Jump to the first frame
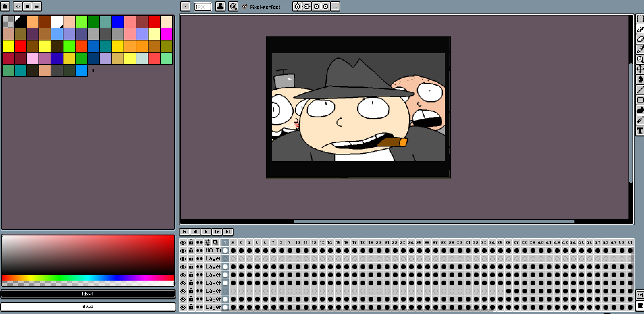Screen dimensions: 644x314 (x=184, y=232)
